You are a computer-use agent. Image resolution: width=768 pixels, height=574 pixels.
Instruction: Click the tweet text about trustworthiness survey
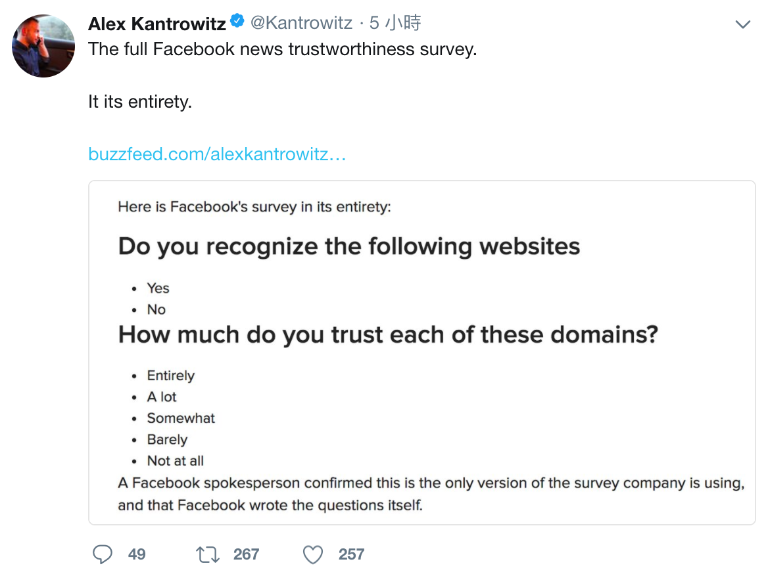coord(282,49)
